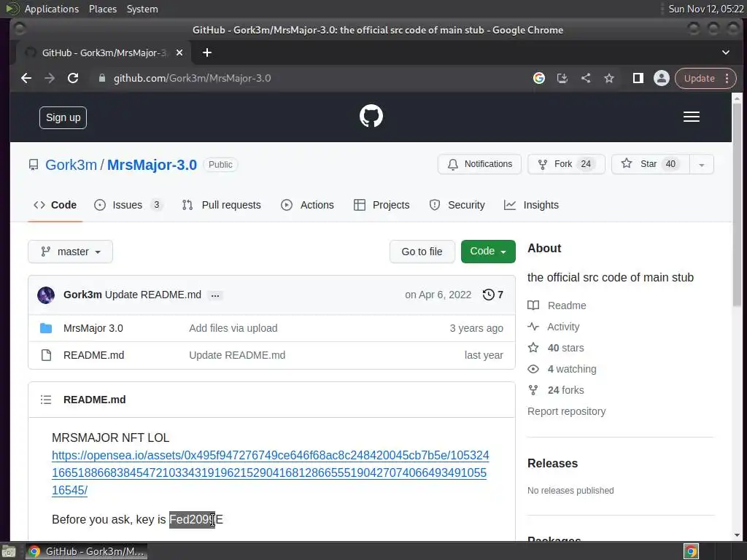Open the Places menu
Image resolution: width=747 pixels, height=560 pixels.
(102, 9)
